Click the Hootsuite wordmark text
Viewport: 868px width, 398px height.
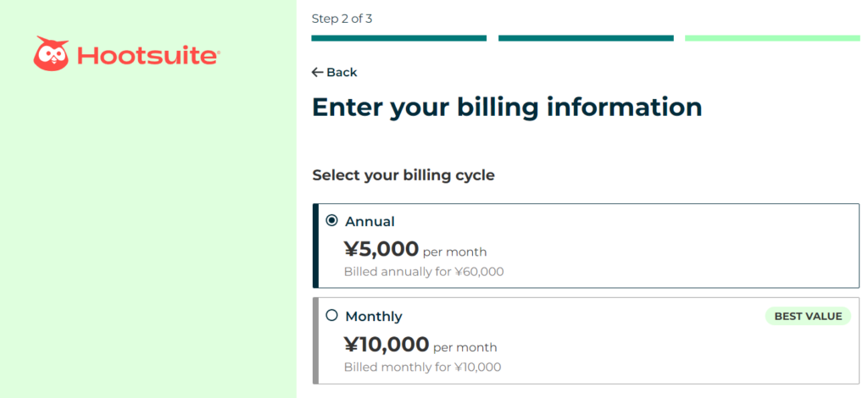[x=147, y=56]
